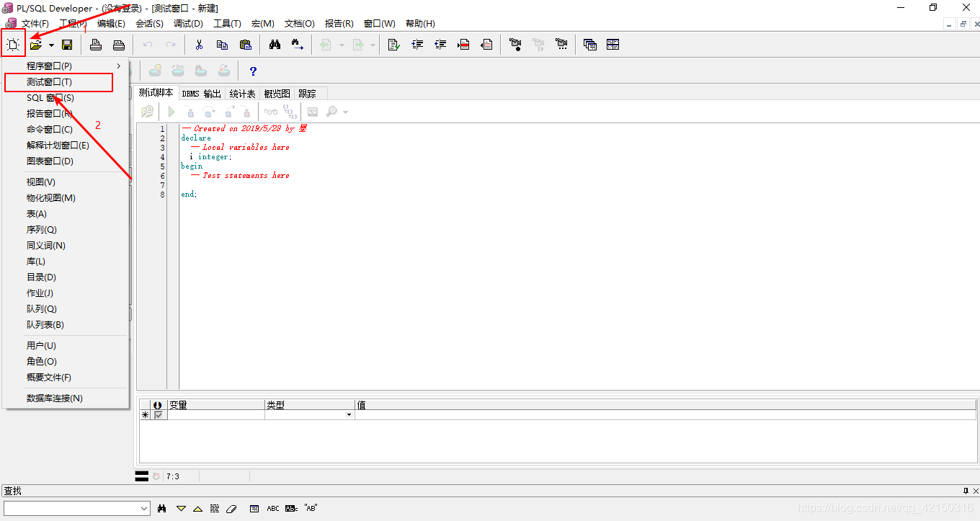Click the eraser Clear highlights icon
This screenshot has width=980, height=521.
(231, 508)
